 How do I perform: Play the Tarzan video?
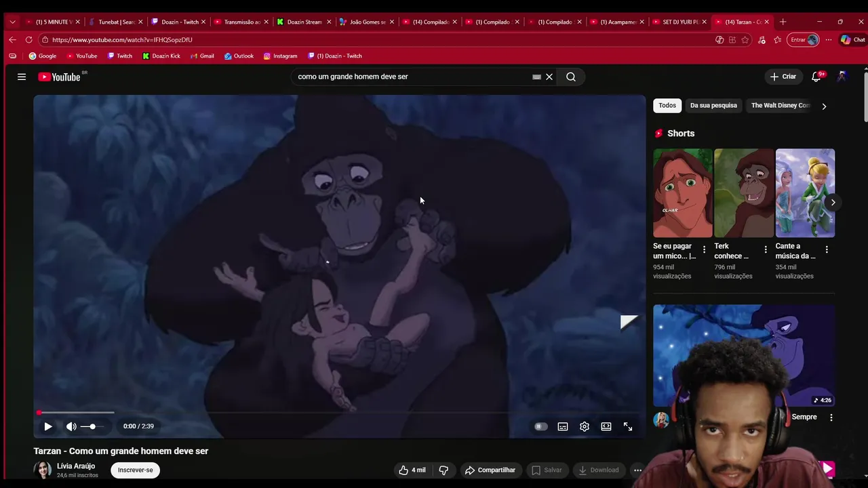click(x=47, y=426)
